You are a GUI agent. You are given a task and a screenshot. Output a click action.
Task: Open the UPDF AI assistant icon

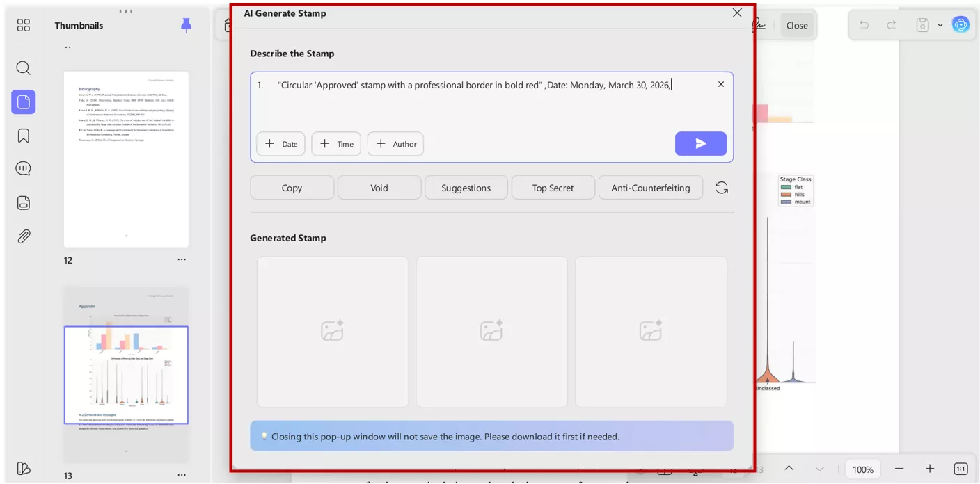tap(961, 24)
